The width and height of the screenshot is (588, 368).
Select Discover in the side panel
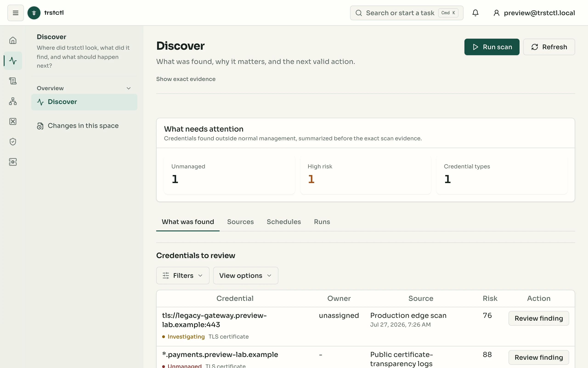84,102
